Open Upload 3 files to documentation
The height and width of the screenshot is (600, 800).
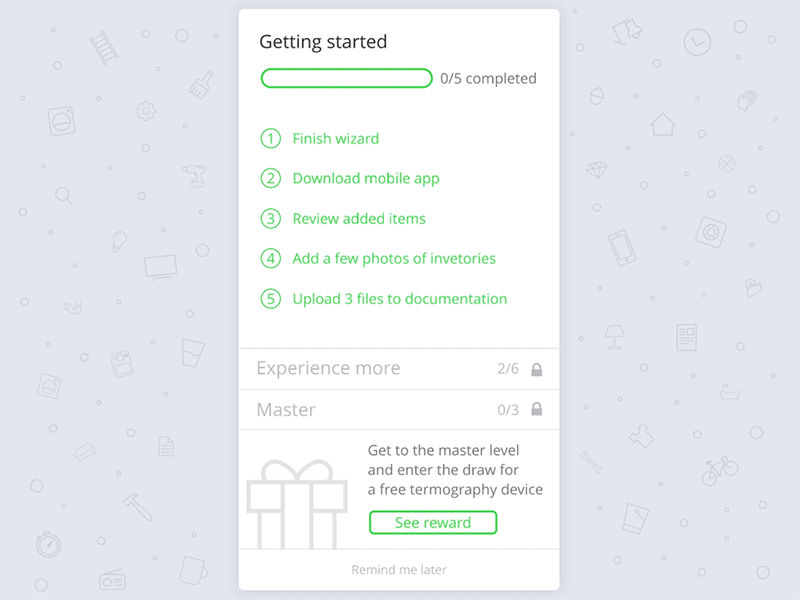(x=399, y=298)
